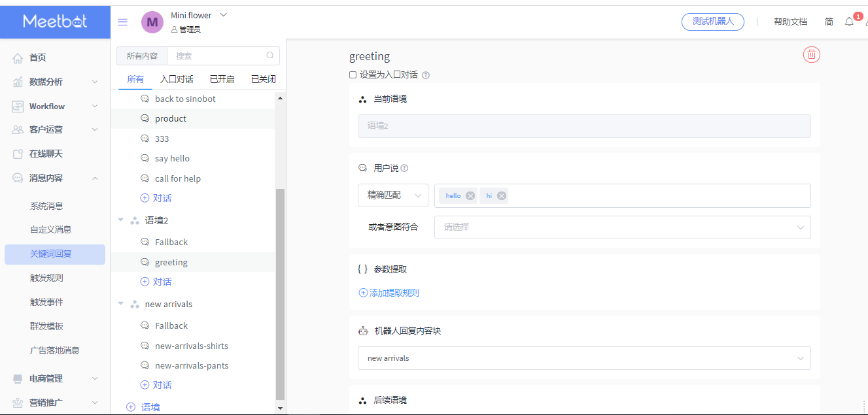Open the 机器人回复内容块 new arrivals dropdown
Image resolution: width=868 pixels, height=415 pixels.
click(584, 358)
